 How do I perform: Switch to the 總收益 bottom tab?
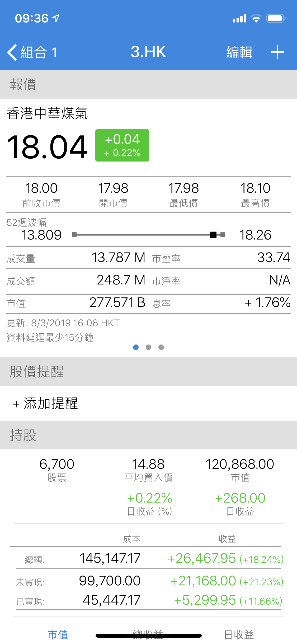(x=148, y=634)
